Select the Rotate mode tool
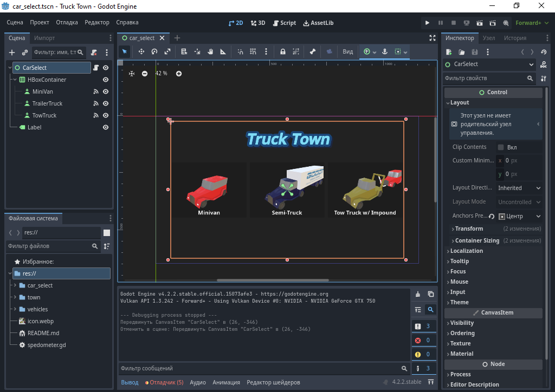This screenshot has height=392, width=555. (154, 51)
